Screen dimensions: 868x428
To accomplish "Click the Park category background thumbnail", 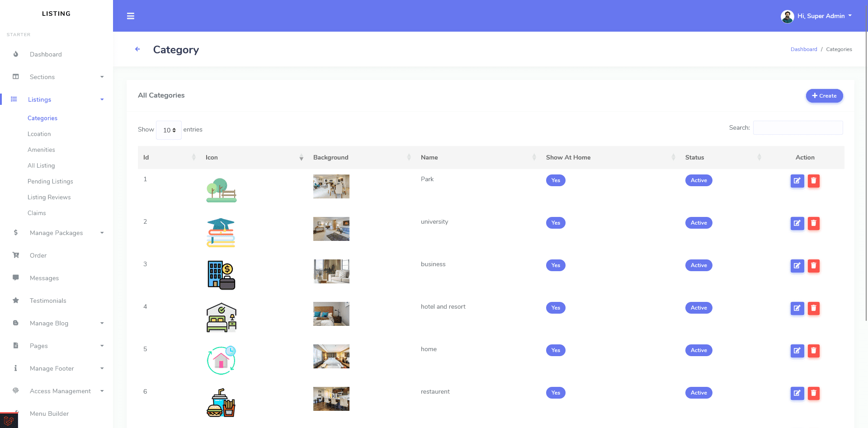I will tap(331, 186).
